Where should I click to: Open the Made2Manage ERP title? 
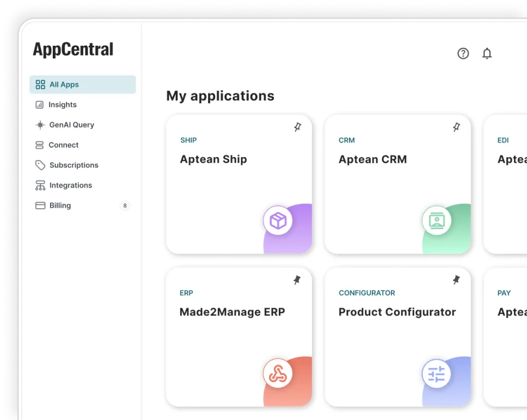click(x=232, y=312)
